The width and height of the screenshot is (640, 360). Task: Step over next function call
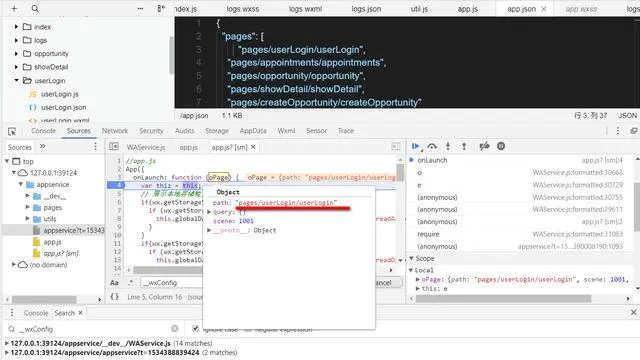point(432,146)
